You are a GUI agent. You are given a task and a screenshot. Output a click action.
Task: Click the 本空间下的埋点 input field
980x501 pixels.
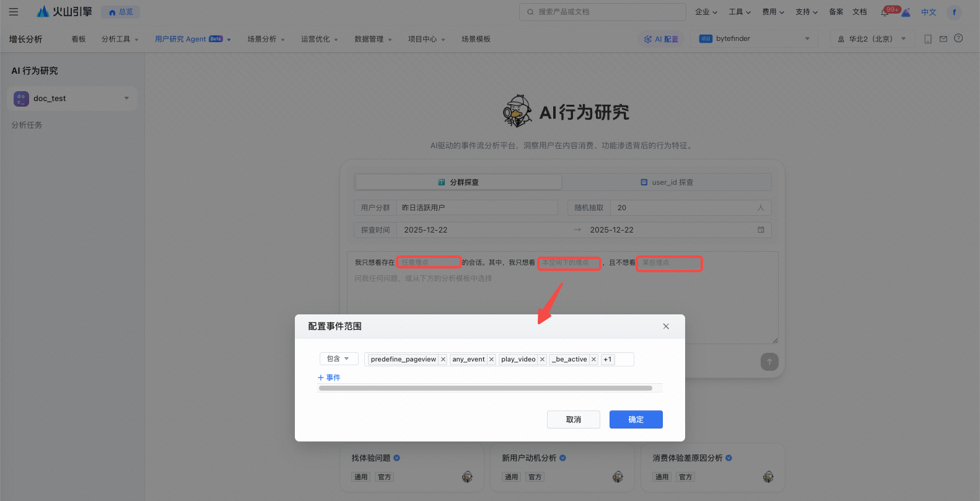569,263
